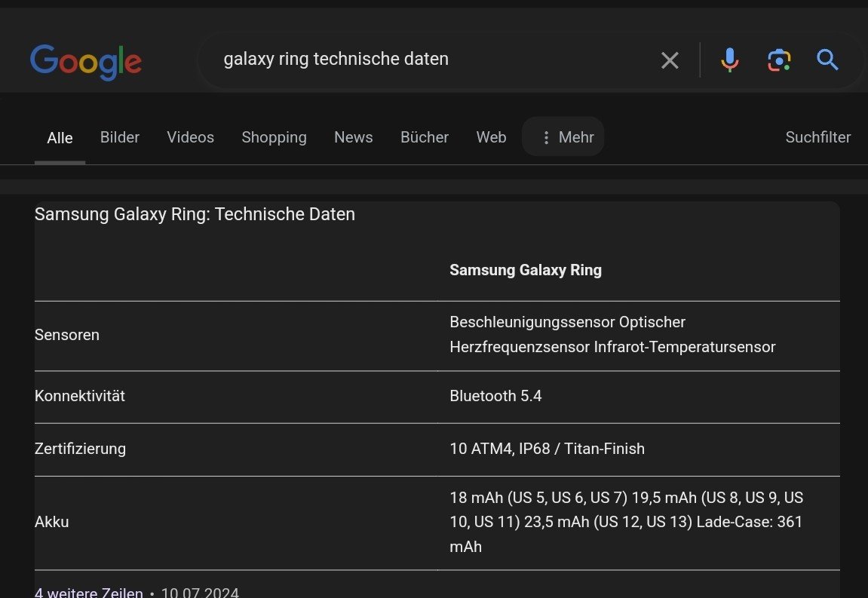The width and height of the screenshot is (868, 598).
Task: Switch to the Bücher tab
Action: [424, 137]
